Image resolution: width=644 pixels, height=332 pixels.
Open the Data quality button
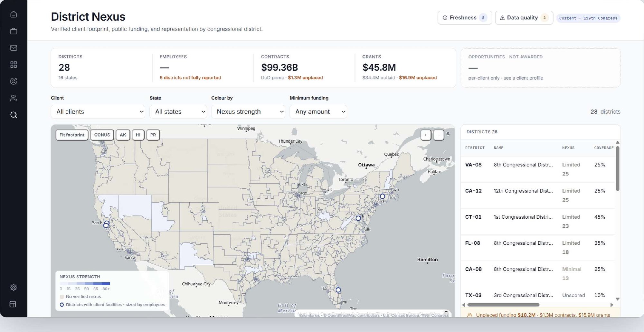524,18
